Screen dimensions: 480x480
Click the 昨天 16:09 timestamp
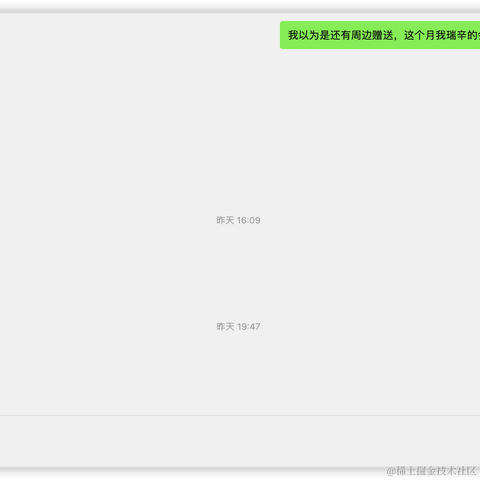point(238,220)
